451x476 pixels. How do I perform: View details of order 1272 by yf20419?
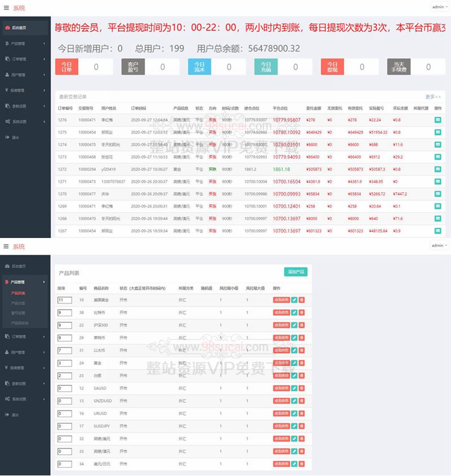pyautogui.click(x=438, y=169)
